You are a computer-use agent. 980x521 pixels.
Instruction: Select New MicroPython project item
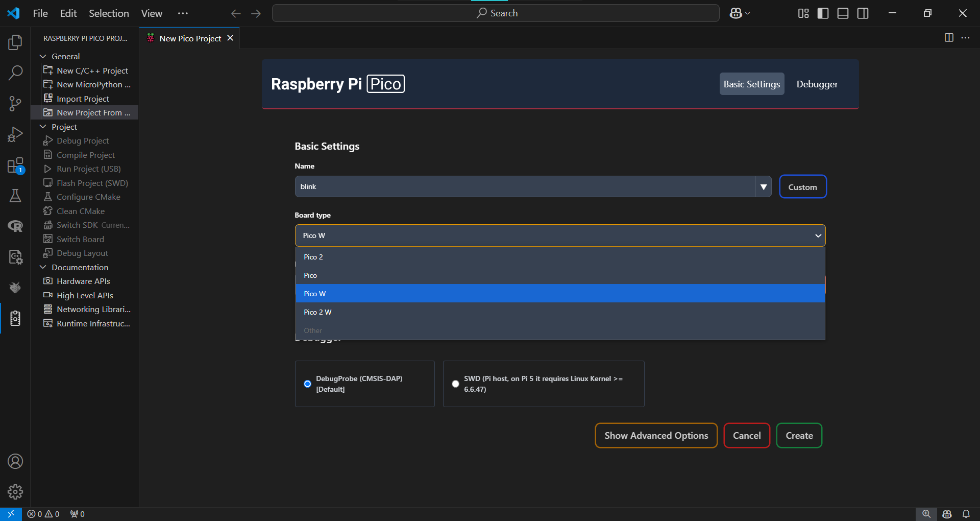[85, 84]
